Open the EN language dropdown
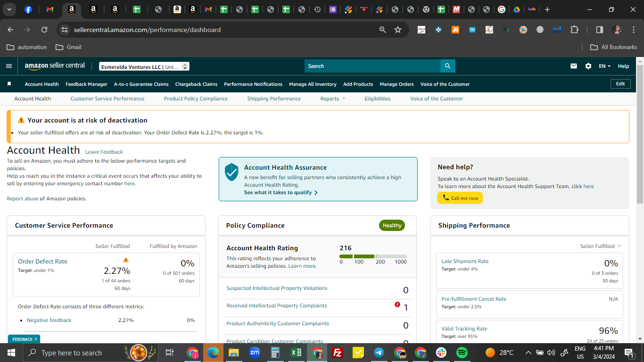The image size is (644, 362). pyautogui.click(x=604, y=66)
